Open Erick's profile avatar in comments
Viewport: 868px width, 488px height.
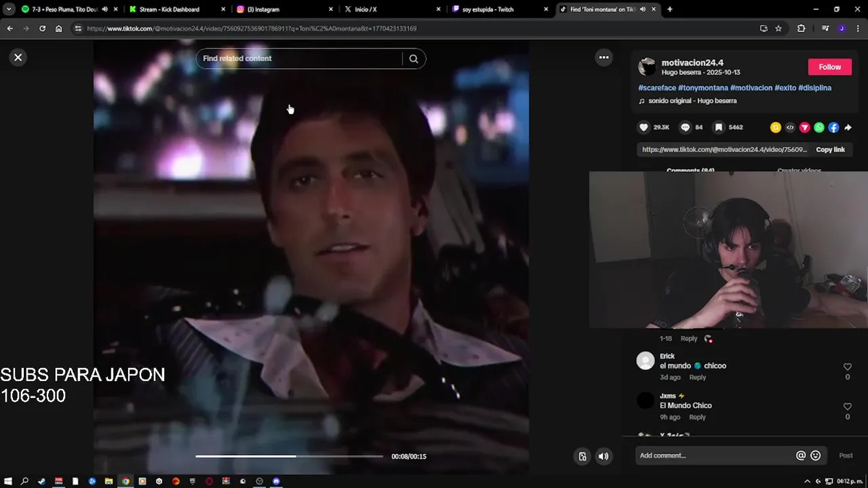point(645,361)
